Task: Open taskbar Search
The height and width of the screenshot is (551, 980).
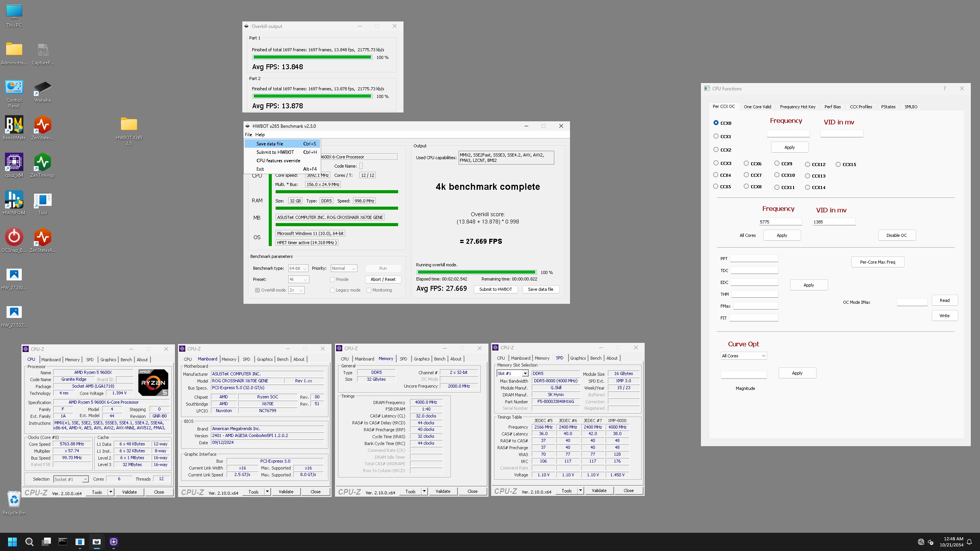Action: click(x=29, y=542)
